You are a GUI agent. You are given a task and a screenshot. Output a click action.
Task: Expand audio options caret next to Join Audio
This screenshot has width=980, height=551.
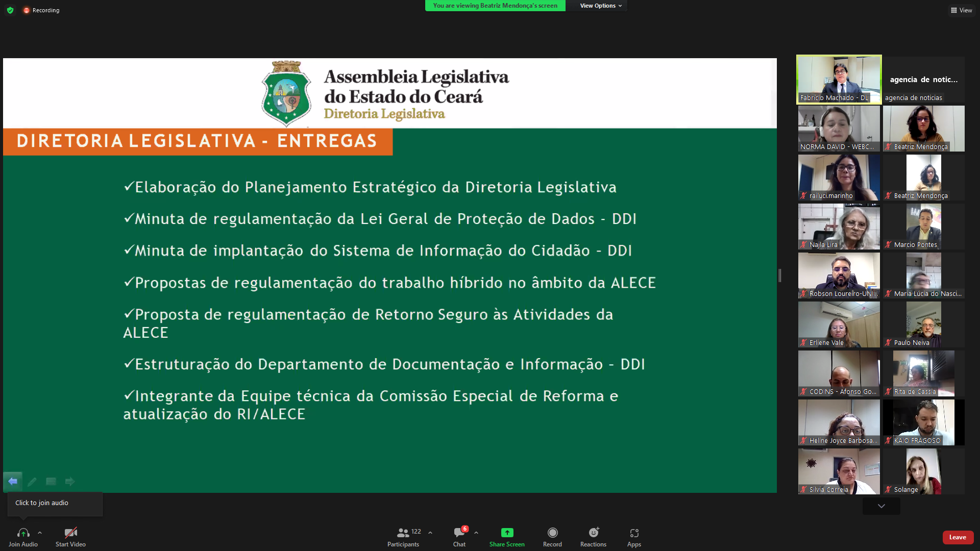[40, 533]
